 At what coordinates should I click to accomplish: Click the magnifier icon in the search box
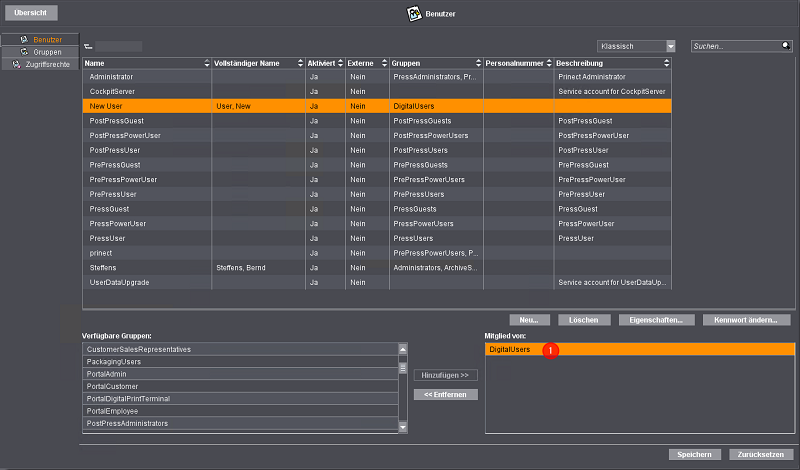(785, 46)
